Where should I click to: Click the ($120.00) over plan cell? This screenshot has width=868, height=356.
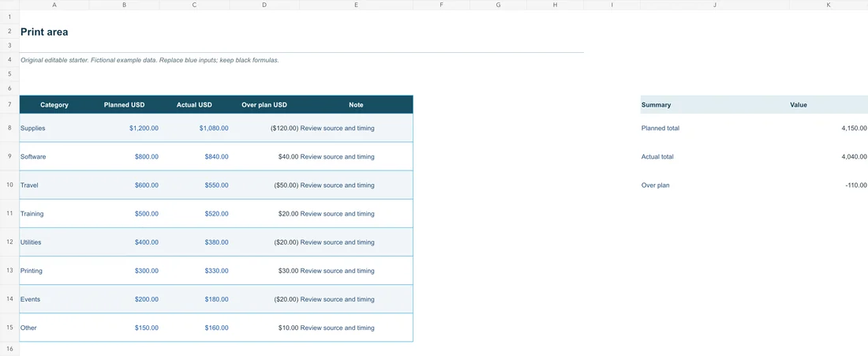click(264, 128)
